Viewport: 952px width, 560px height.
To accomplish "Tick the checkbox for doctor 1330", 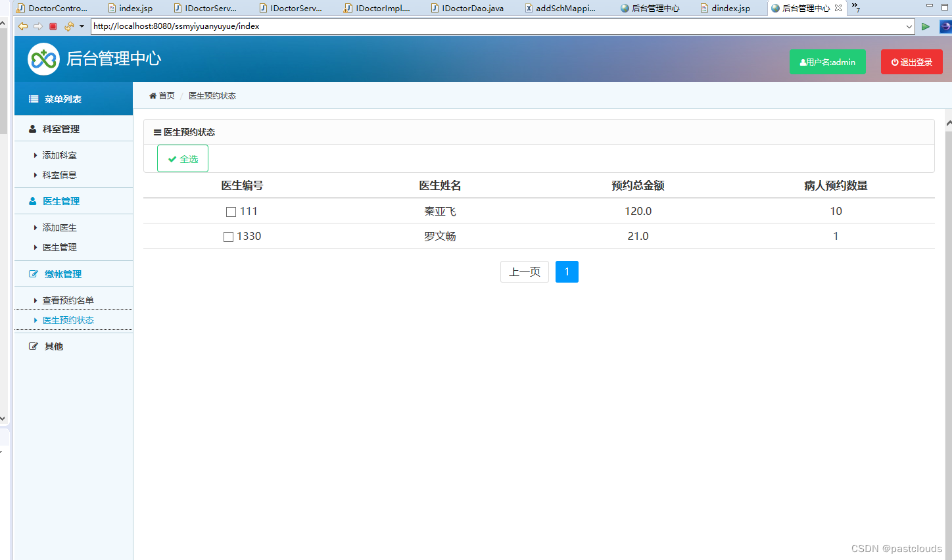I will [228, 237].
